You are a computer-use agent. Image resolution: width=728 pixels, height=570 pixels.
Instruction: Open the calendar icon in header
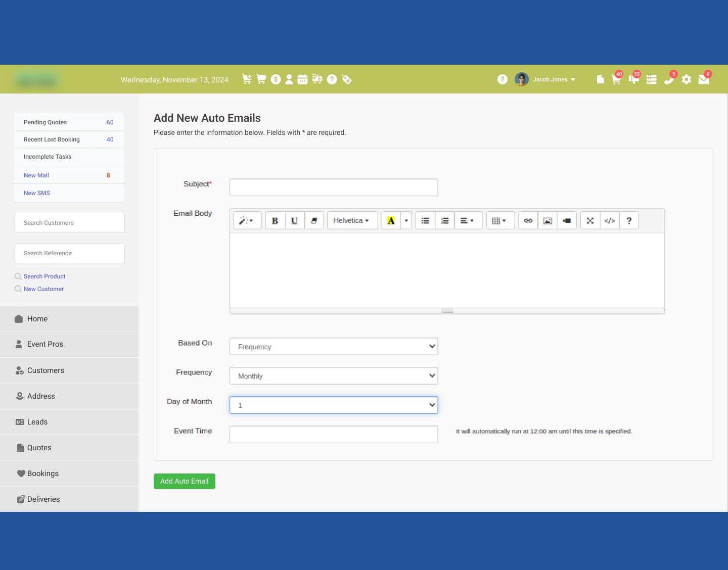pyautogui.click(x=302, y=79)
